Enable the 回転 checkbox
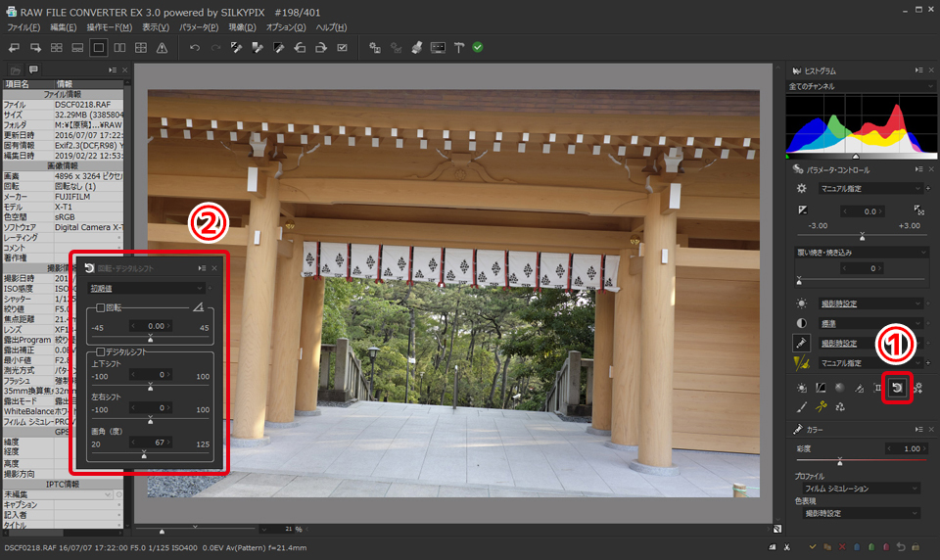The width and height of the screenshot is (940, 560). pyautogui.click(x=100, y=307)
